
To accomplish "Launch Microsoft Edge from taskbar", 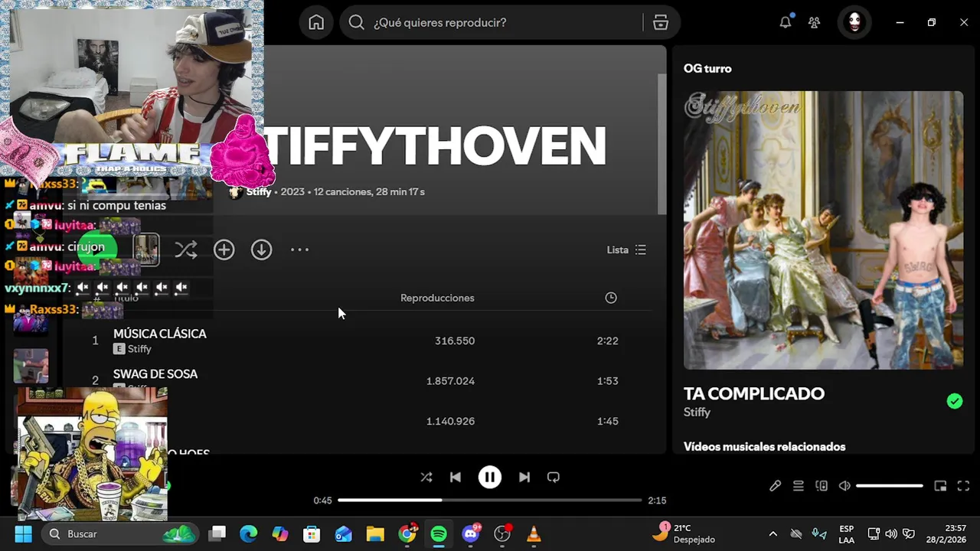I will coord(249,533).
